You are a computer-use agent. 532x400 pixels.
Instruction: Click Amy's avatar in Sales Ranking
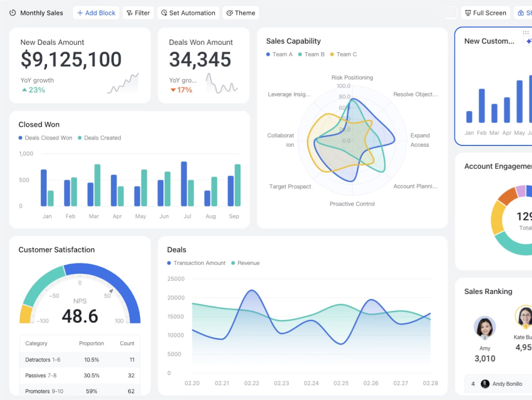pos(485,328)
